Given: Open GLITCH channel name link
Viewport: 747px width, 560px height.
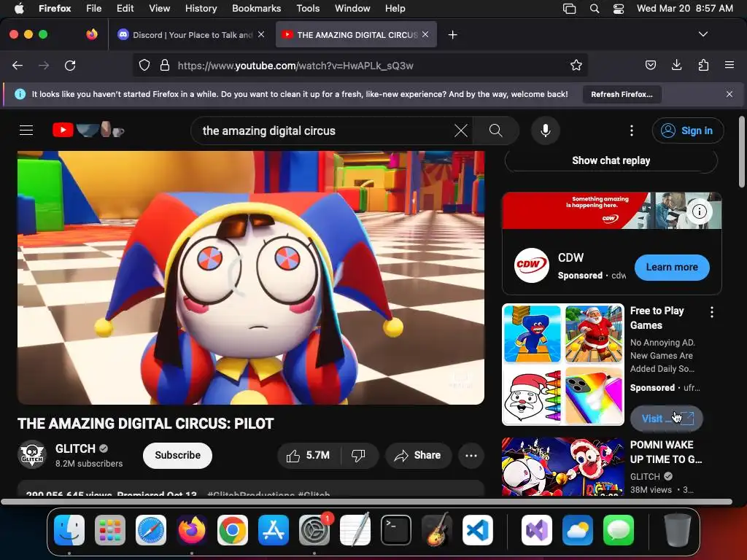Looking at the screenshot, I should [x=75, y=448].
